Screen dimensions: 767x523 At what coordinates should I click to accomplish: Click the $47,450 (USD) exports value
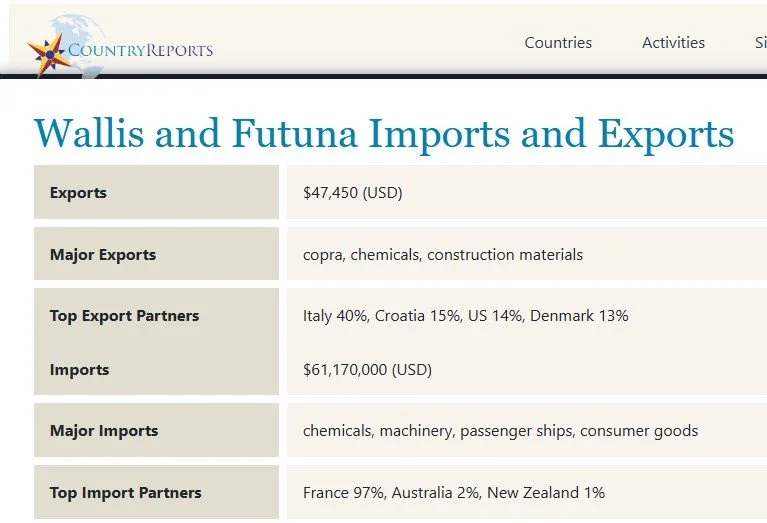click(353, 193)
